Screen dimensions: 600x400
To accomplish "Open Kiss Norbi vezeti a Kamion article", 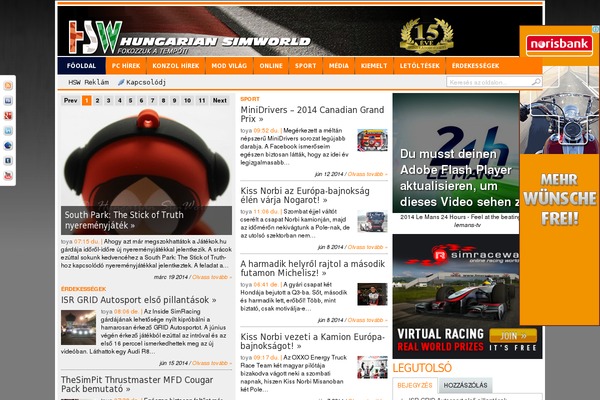I will click(x=312, y=341).
